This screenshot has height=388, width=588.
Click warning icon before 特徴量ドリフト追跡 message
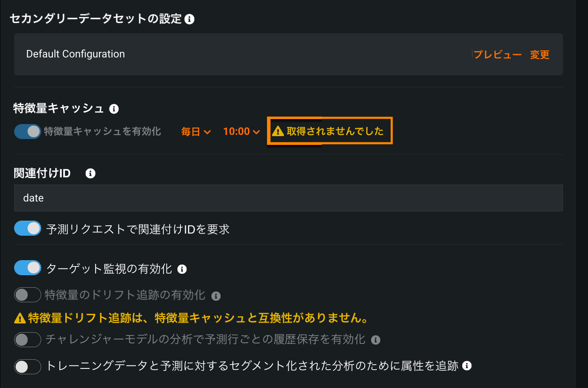(x=20, y=318)
